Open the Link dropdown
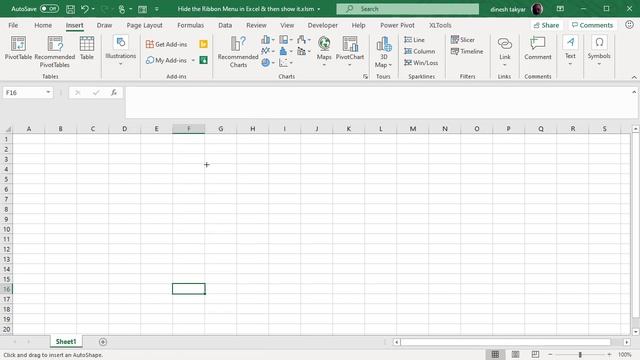This screenshot has height=360, width=640. 504,51
